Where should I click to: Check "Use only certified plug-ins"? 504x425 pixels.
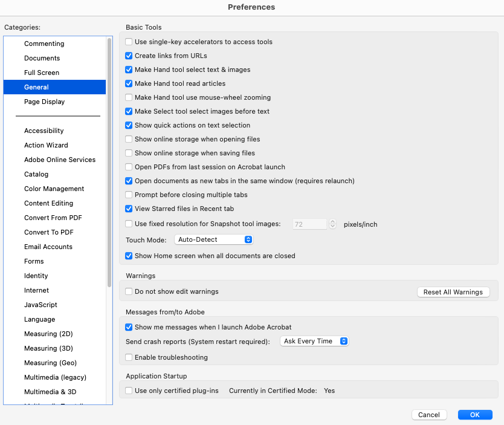(129, 391)
